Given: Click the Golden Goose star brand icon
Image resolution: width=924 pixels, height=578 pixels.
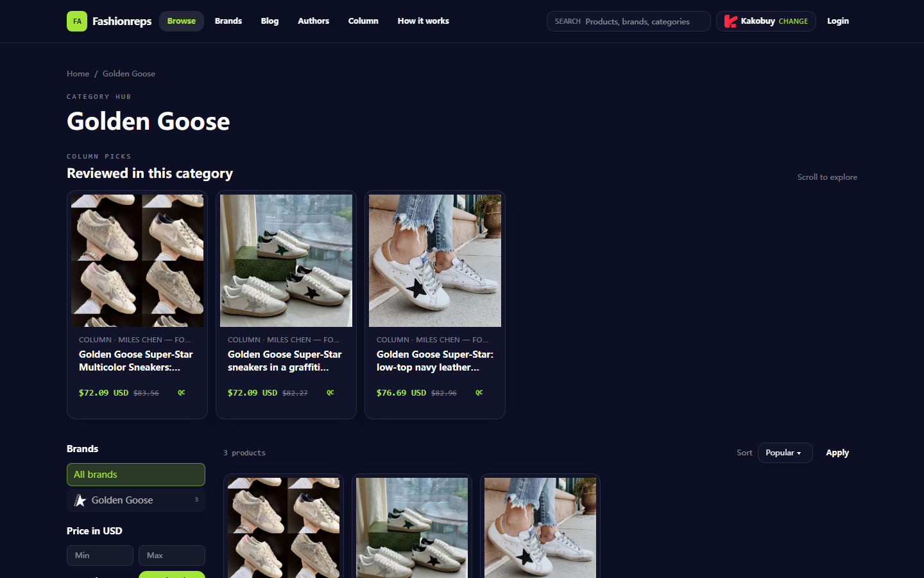Looking at the screenshot, I should point(80,500).
